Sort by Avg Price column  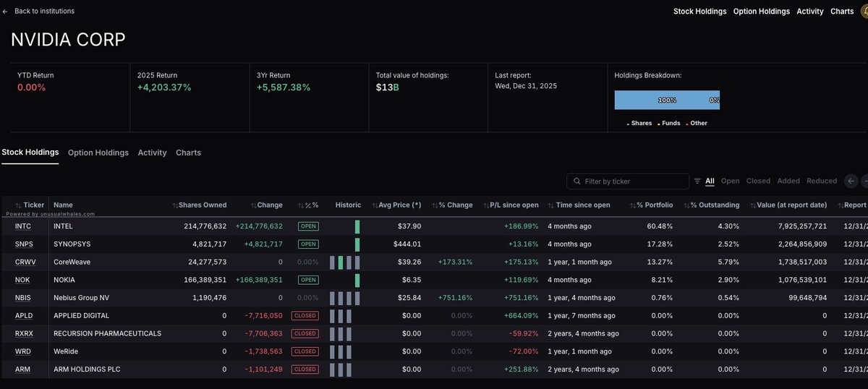click(396, 205)
